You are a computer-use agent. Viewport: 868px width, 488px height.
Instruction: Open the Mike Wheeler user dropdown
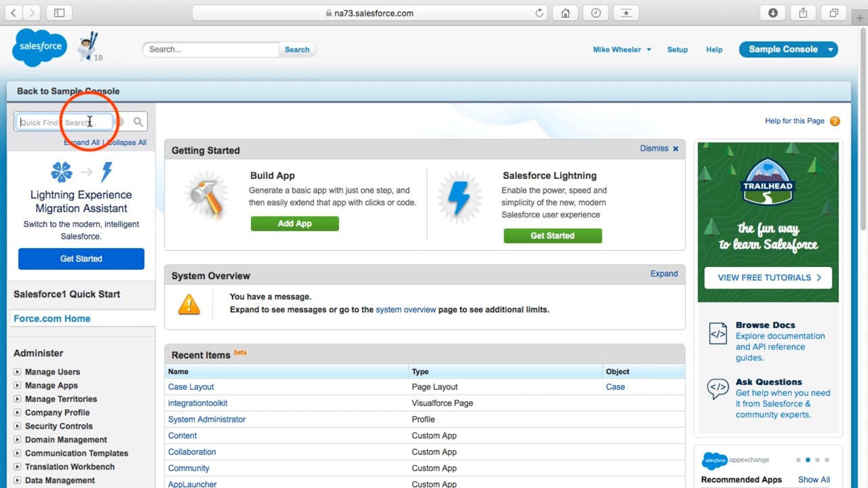(x=622, y=49)
